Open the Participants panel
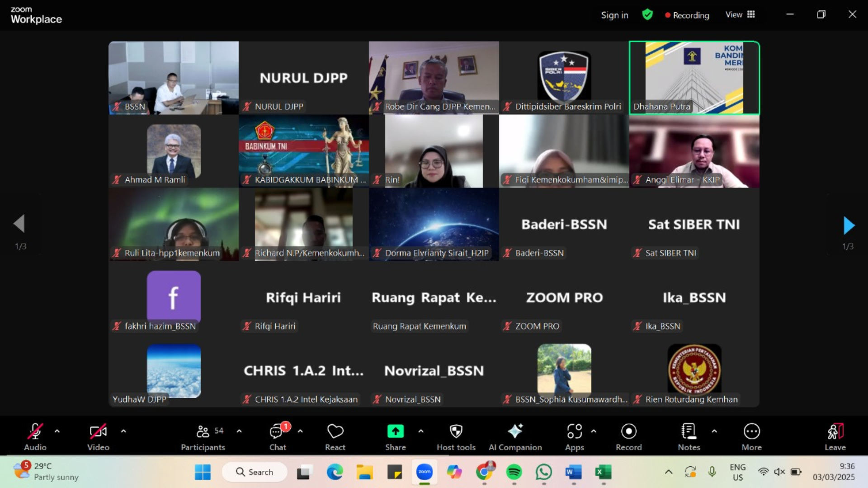Viewport: 868px width, 488px height. [203, 436]
